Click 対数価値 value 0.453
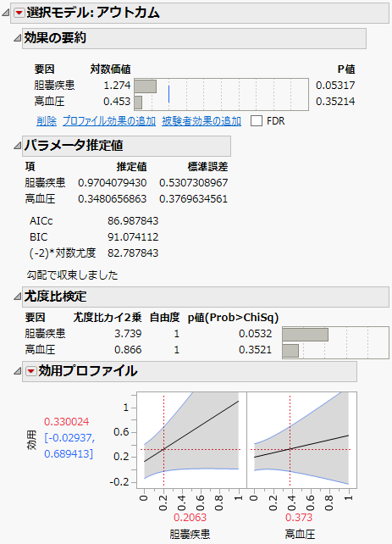Screen dimensions: 392x544 pyautogui.click(x=117, y=102)
